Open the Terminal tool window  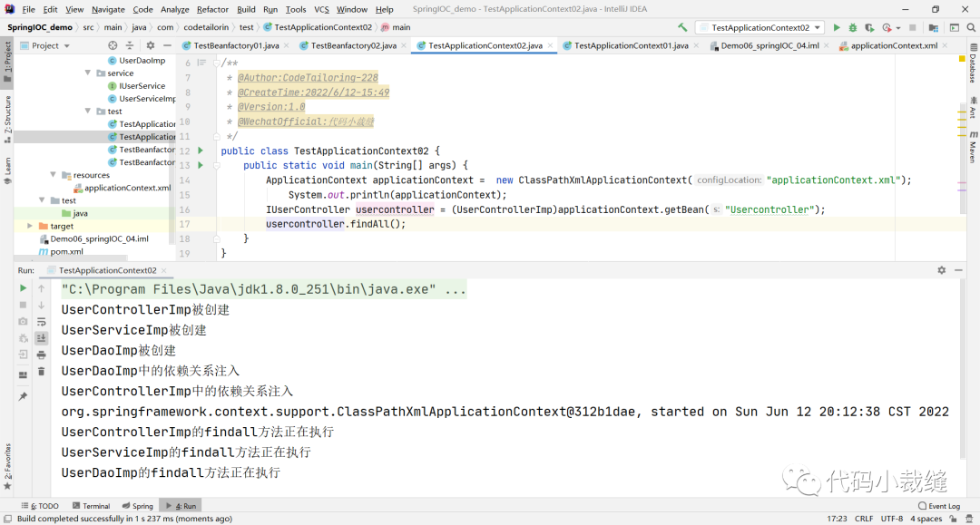coord(92,506)
